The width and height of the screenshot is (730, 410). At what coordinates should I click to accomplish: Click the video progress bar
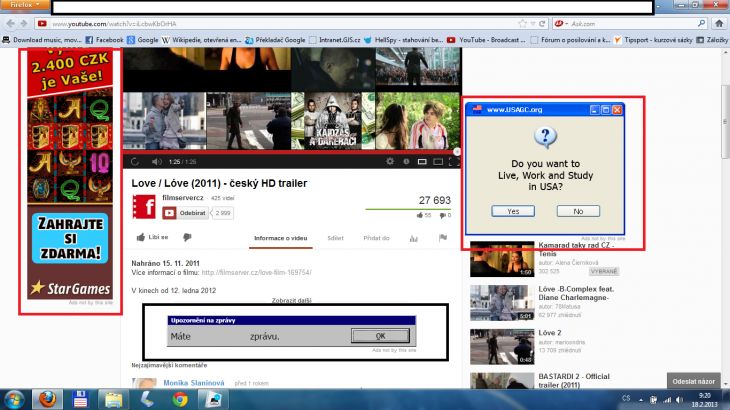click(x=292, y=152)
